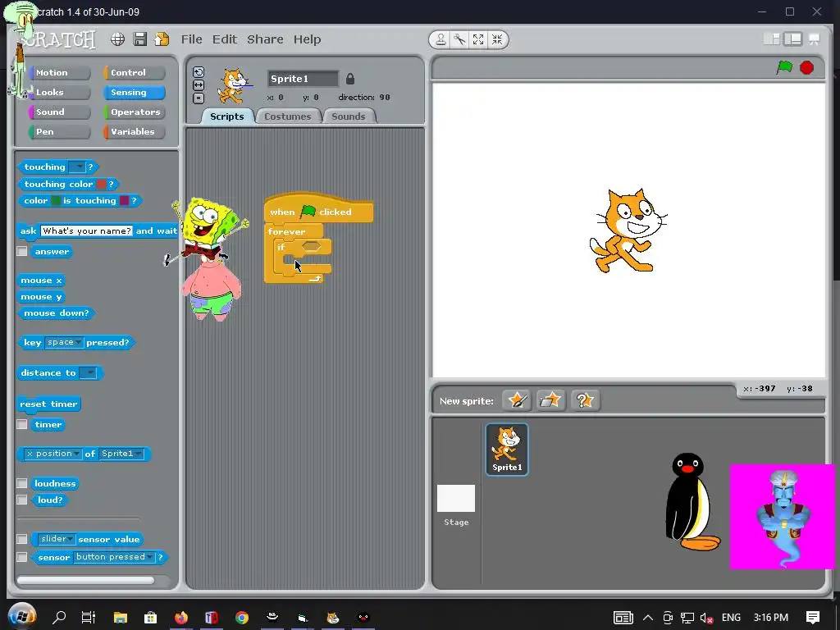Open the Share menu
840x630 pixels.
265,39
